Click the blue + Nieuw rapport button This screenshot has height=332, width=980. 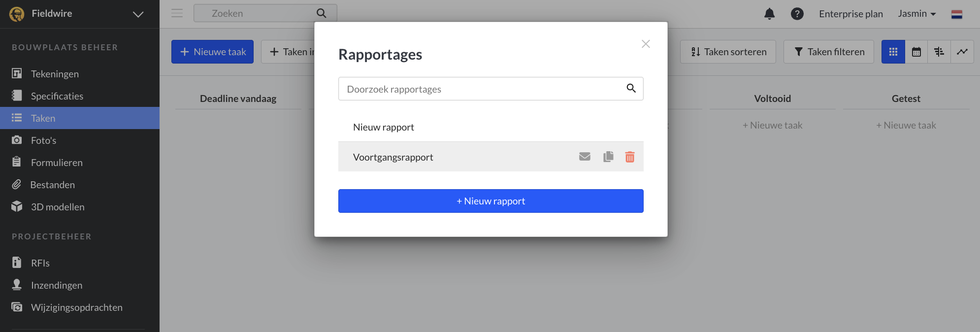[x=490, y=201]
